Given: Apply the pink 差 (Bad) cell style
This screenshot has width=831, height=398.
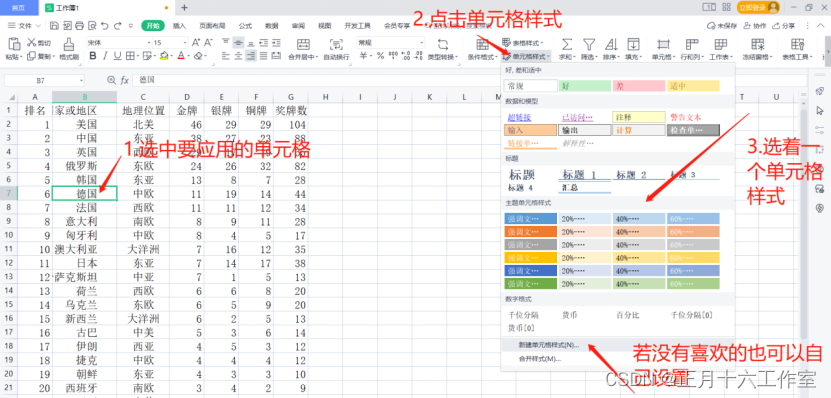Looking at the screenshot, I should point(639,86).
